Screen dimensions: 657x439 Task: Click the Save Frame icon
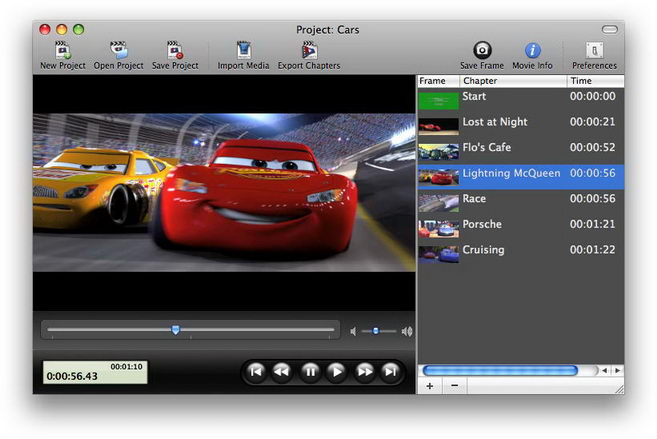[x=481, y=50]
